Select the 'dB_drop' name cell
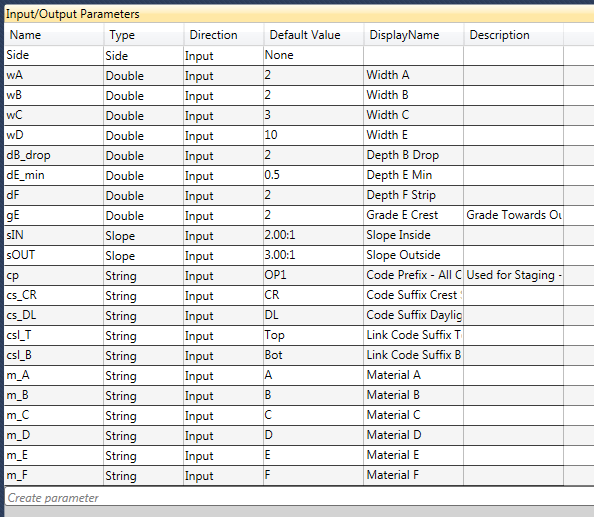The width and height of the screenshot is (594, 517). 54,156
